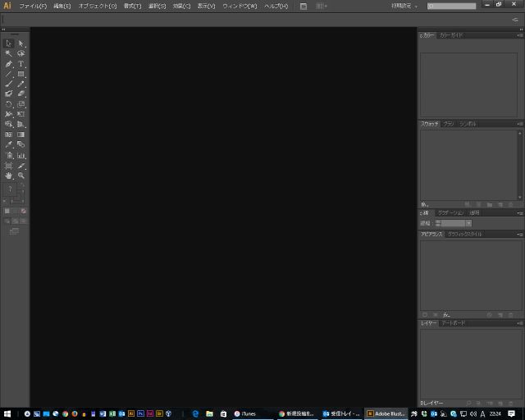Open the Swatch Libraries menu icon
This screenshot has width=525, height=420.
(425, 204)
